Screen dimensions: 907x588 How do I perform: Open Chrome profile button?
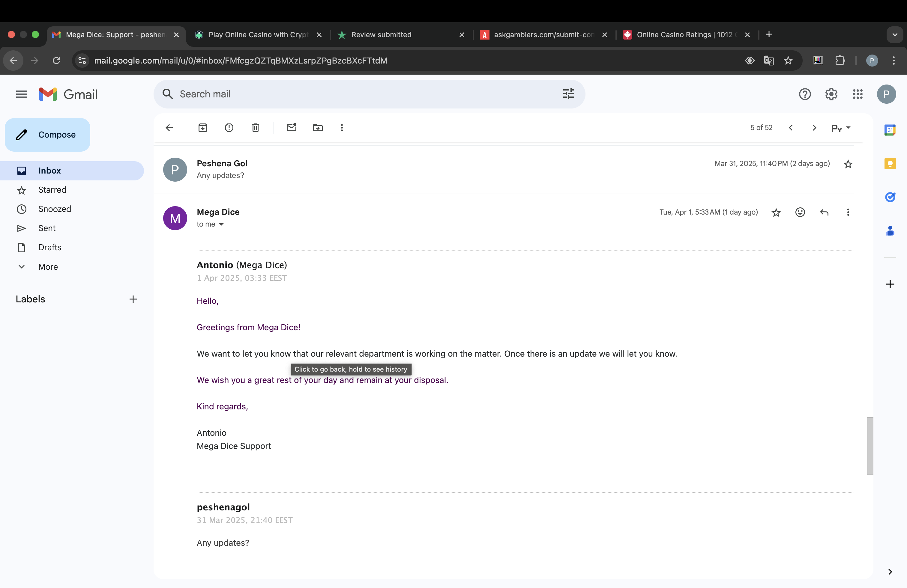point(872,61)
